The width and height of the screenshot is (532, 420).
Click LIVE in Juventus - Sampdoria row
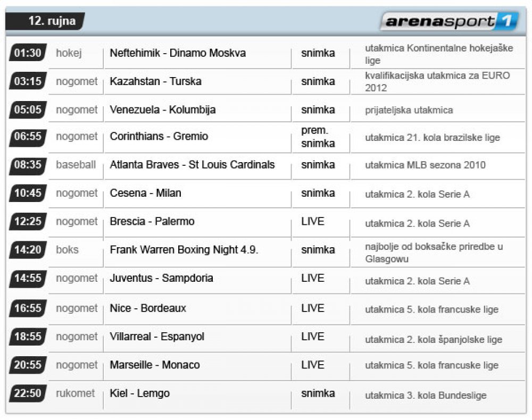point(313,278)
